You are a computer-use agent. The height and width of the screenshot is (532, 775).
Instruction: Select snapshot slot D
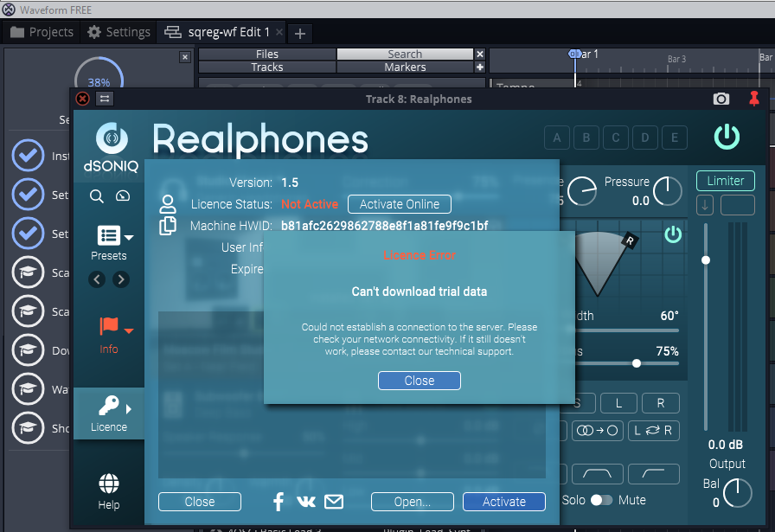(645, 138)
